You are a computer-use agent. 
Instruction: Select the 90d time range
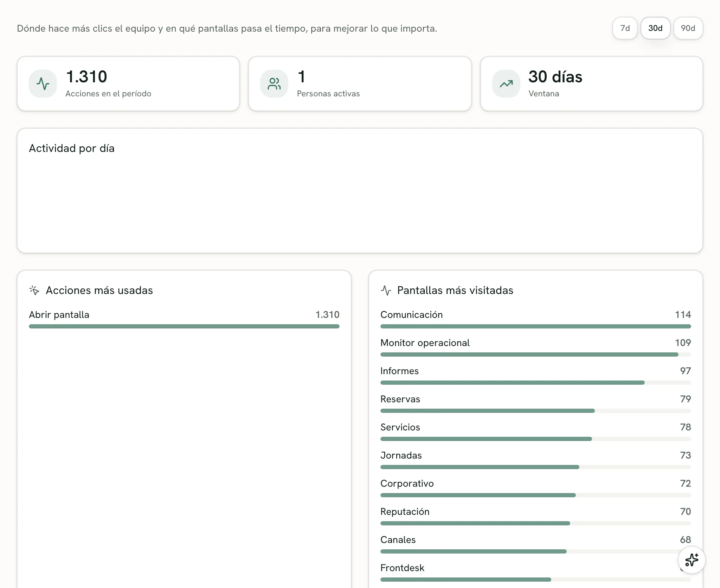(688, 28)
